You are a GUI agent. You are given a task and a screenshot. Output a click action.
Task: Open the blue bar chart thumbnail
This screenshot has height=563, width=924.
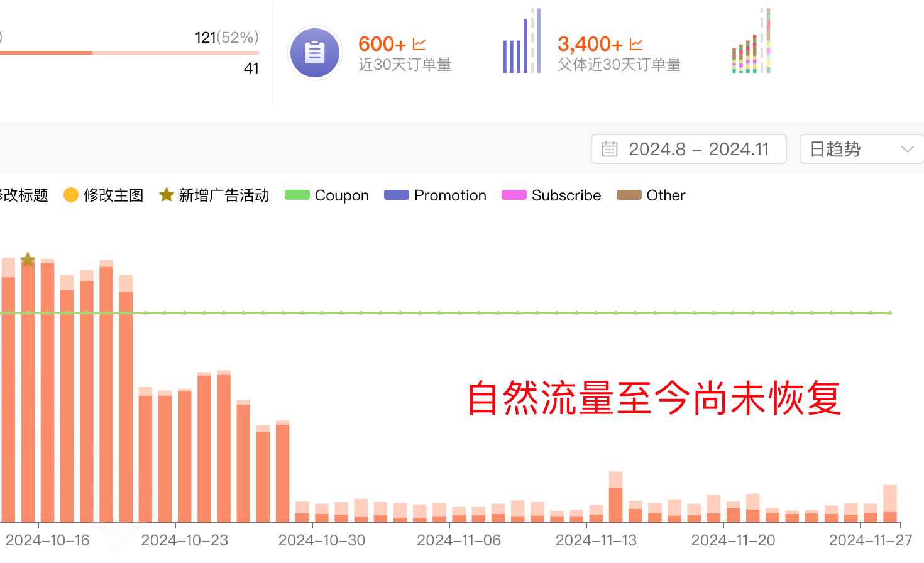click(x=521, y=41)
